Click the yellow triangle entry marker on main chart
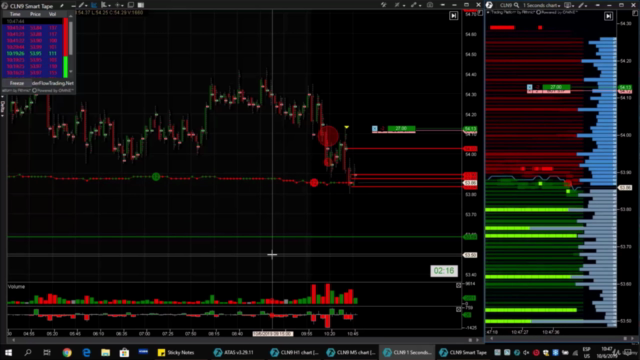The image size is (640, 360). pyautogui.click(x=347, y=128)
